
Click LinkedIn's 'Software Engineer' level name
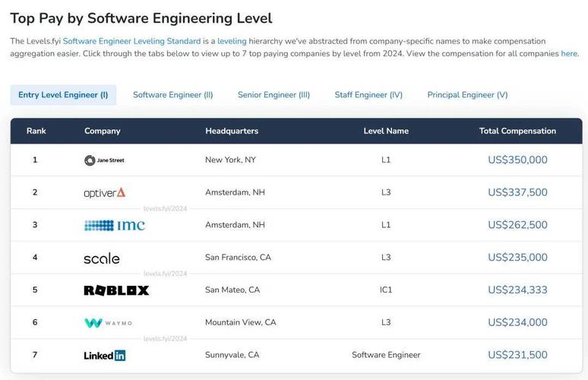386,355
